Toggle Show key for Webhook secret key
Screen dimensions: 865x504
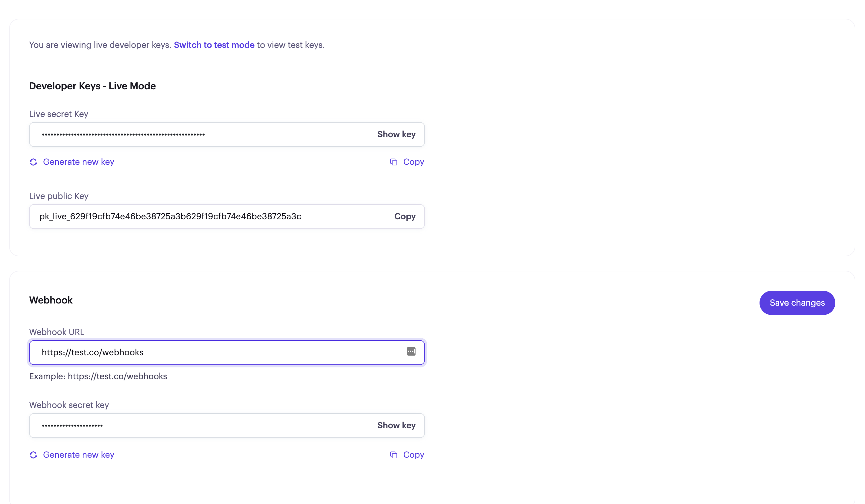click(396, 426)
